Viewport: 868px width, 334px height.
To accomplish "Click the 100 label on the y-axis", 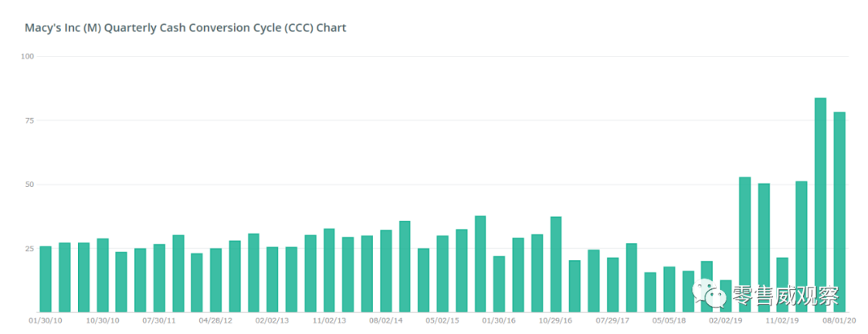I will click(27, 56).
